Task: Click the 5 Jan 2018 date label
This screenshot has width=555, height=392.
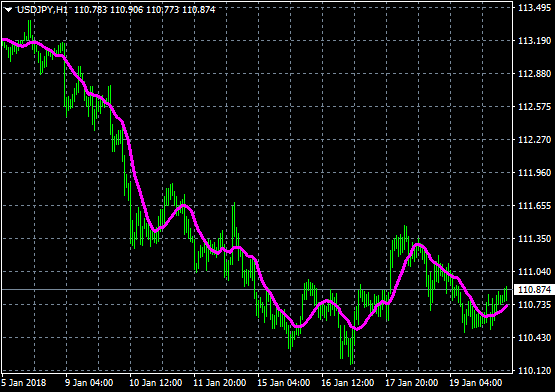Action: click(24, 383)
